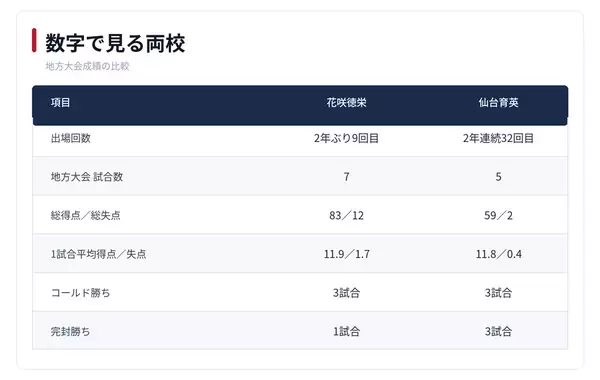600x380 pixels.
Task: Click the value 59／2
Action: [x=498, y=215]
